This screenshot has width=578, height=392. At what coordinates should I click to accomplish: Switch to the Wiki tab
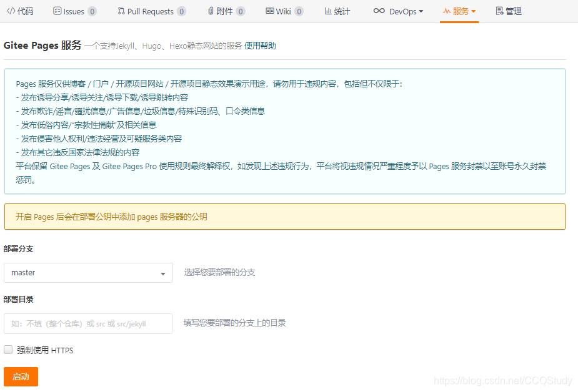click(x=284, y=11)
